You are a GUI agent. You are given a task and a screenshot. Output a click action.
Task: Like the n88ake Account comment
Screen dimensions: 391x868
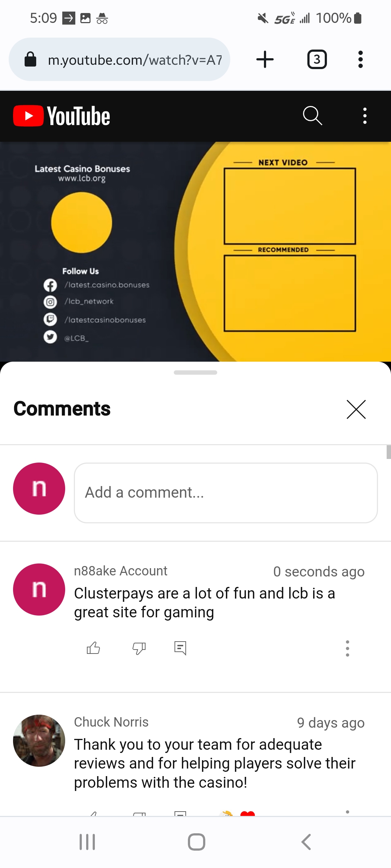coord(93,648)
